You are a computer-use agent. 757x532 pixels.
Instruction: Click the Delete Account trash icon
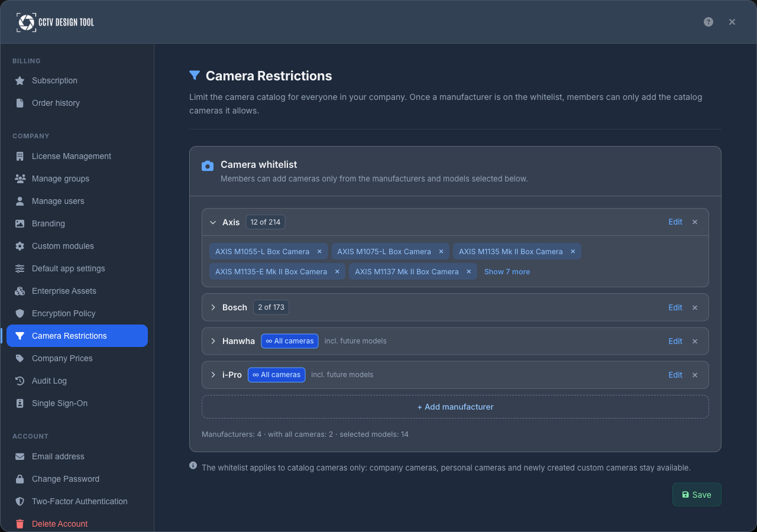[20, 524]
